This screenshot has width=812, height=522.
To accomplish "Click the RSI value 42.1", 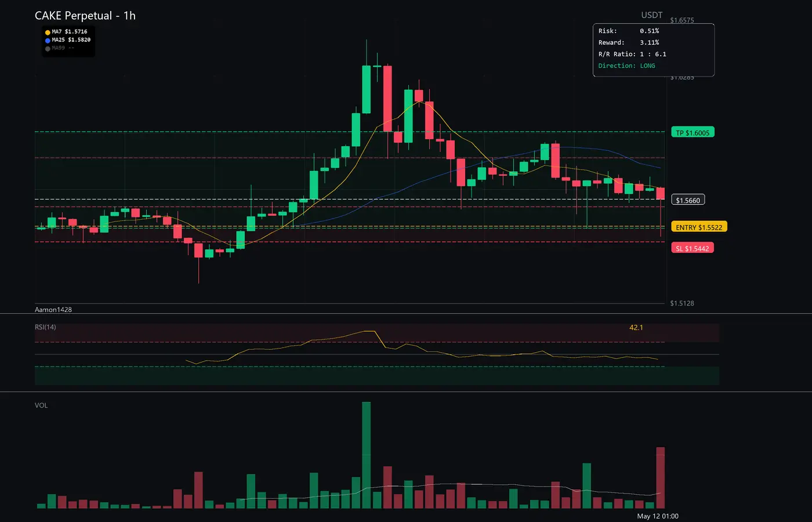I will (636, 328).
